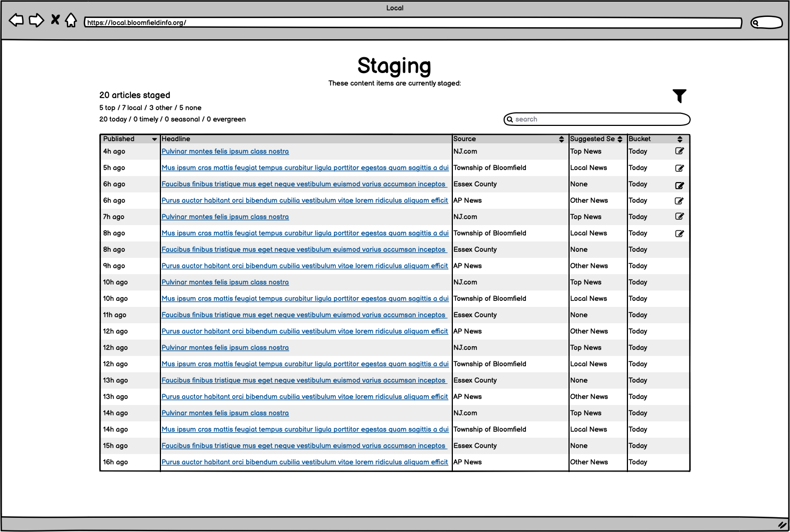The height and width of the screenshot is (532, 790).
Task: Stop loading with the X icon
Action: [55, 20]
